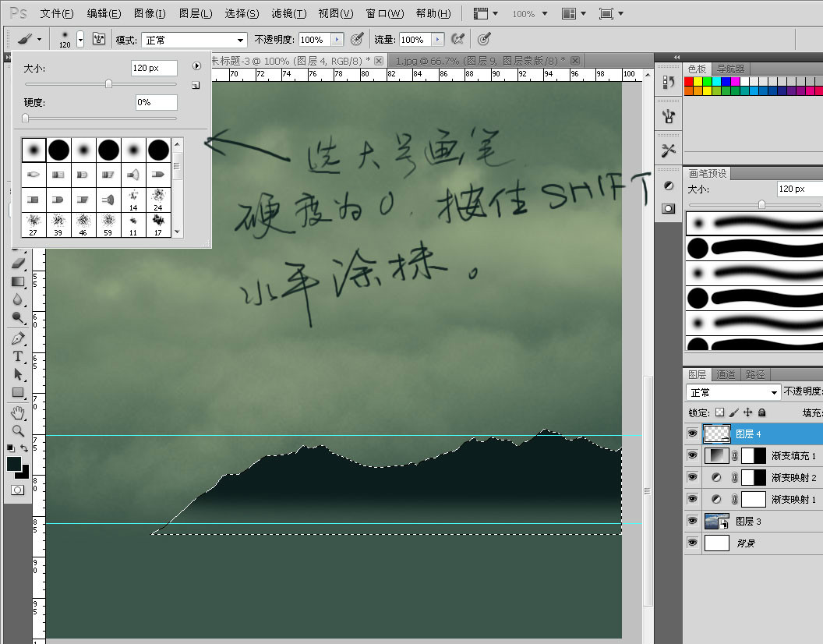The width and height of the screenshot is (823, 644).
Task: Adjust brush 大小 size slider handle
Action: pyautogui.click(x=108, y=84)
